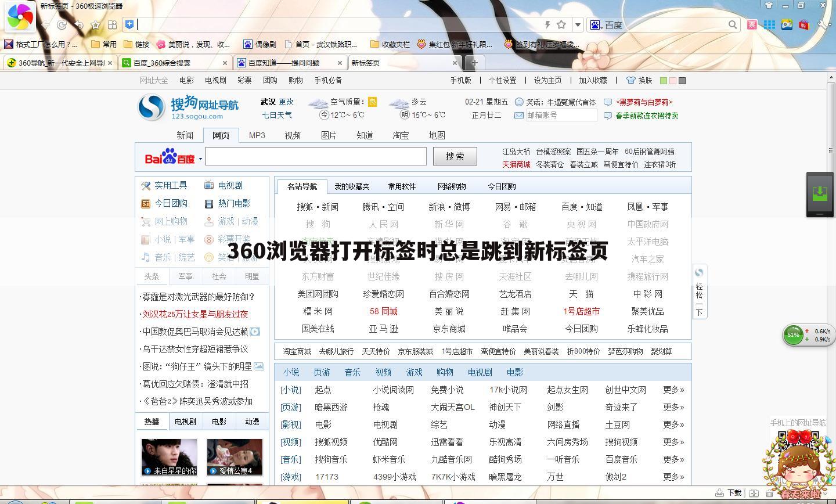Click the skin shirt icon in title bar
The image size is (836, 504).
click(x=769, y=5)
